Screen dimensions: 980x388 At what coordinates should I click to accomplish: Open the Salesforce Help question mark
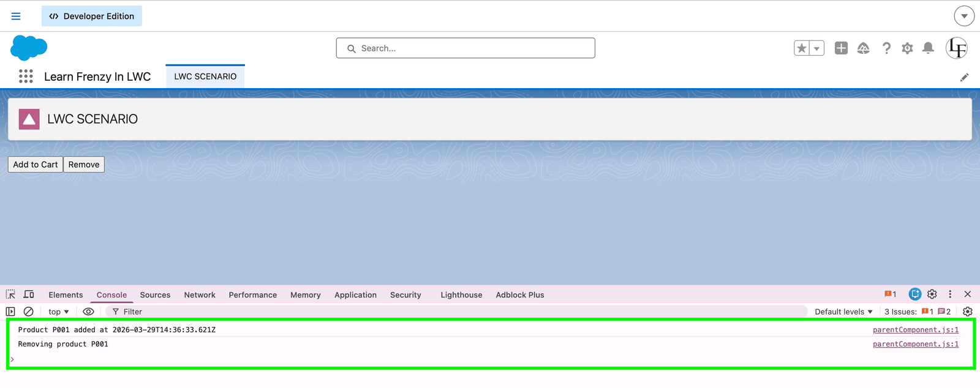click(886, 48)
